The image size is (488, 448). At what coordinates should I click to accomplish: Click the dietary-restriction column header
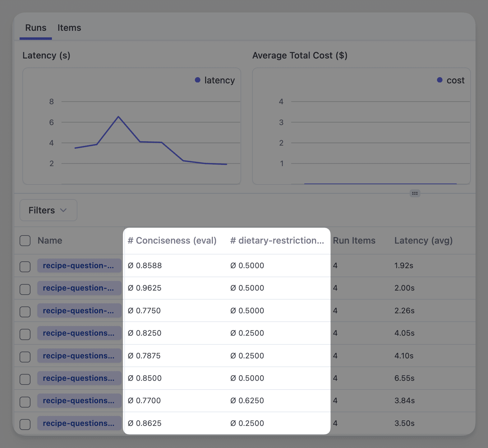[277, 240]
